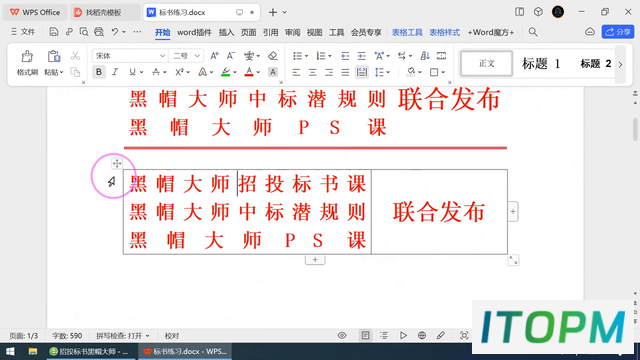The height and width of the screenshot is (360, 640).
Task: Open the search magnifier in the ribbon
Action: tap(533, 32)
